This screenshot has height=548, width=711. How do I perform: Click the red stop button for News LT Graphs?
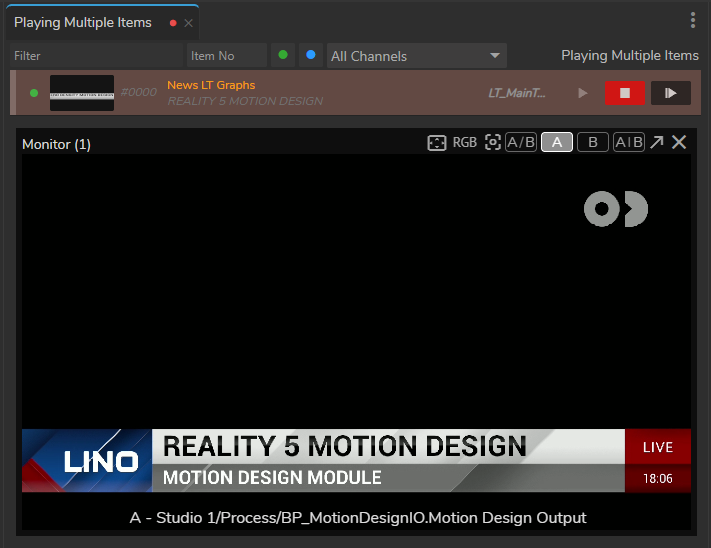625,93
